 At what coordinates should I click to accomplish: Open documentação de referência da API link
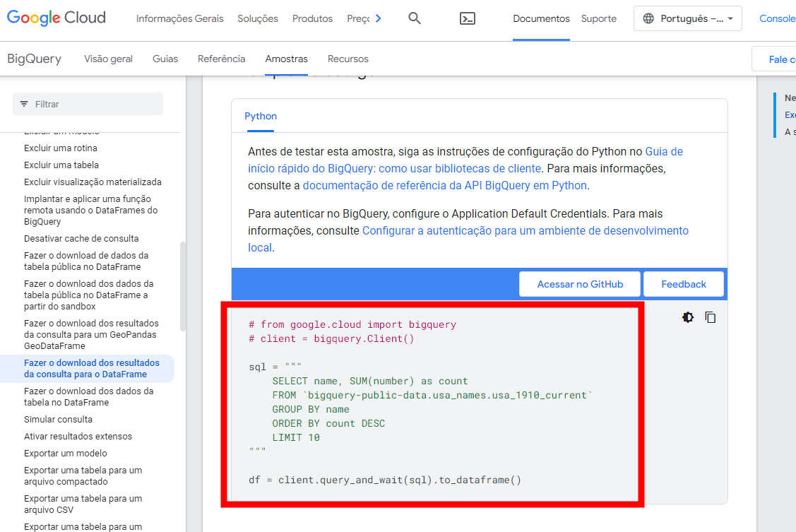pos(445,186)
